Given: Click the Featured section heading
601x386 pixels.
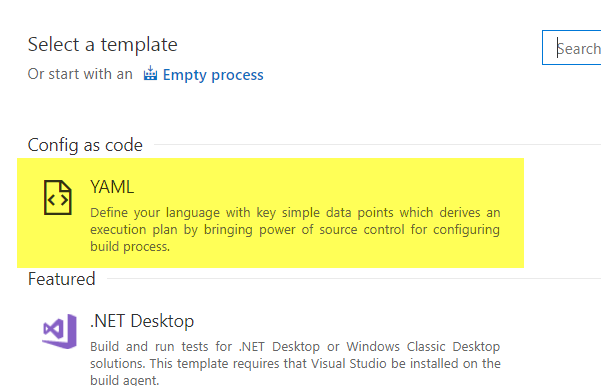Looking at the screenshot, I should click(x=61, y=279).
